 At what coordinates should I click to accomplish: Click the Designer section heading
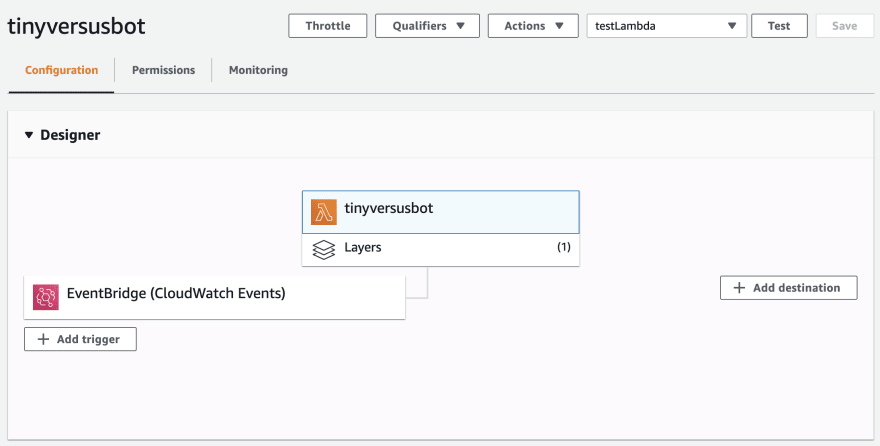pos(70,135)
